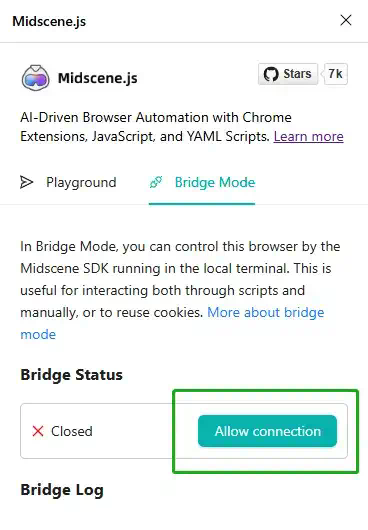Click the panel header Midscene.js title
The width and height of the screenshot is (368, 530).
(49, 21)
